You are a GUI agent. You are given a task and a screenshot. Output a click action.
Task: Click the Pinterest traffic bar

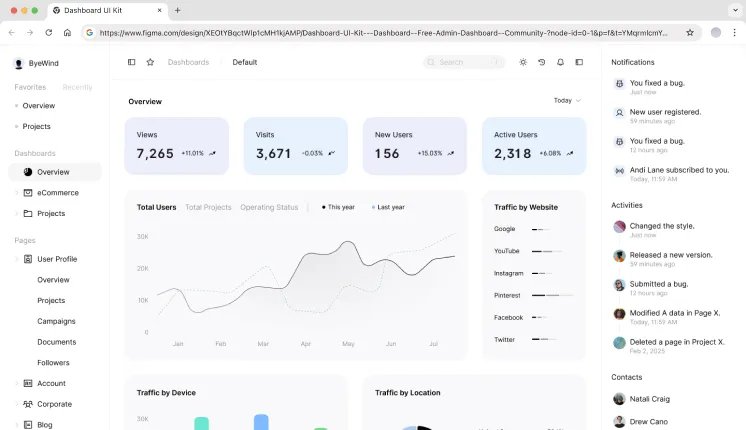point(552,295)
